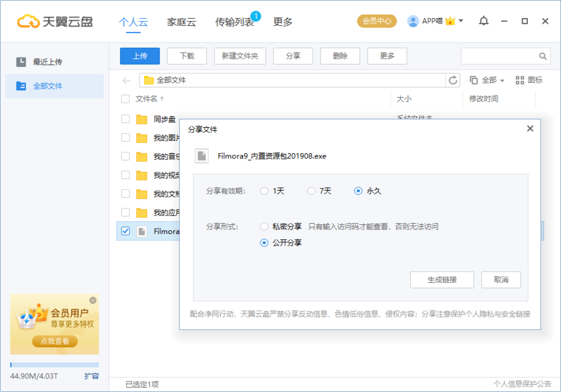Switch to the 家庭云 tab
The image size is (561, 392).
pos(181,22)
